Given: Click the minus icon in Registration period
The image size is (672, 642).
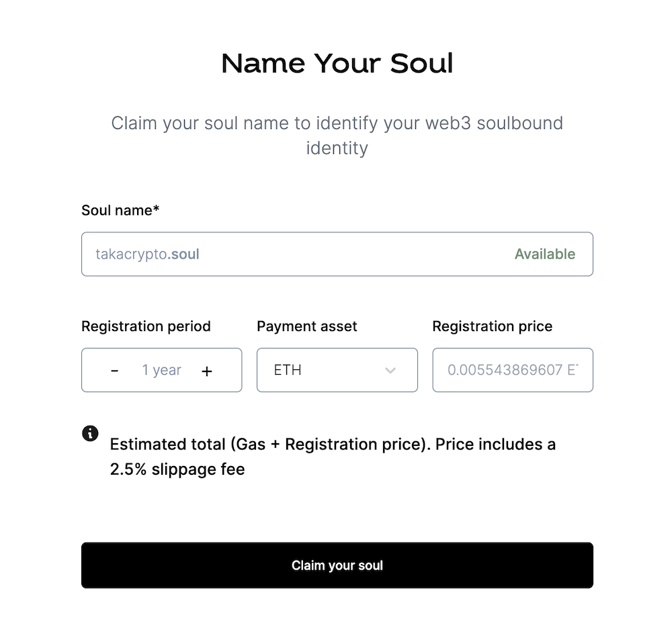Looking at the screenshot, I should pos(114,370).
